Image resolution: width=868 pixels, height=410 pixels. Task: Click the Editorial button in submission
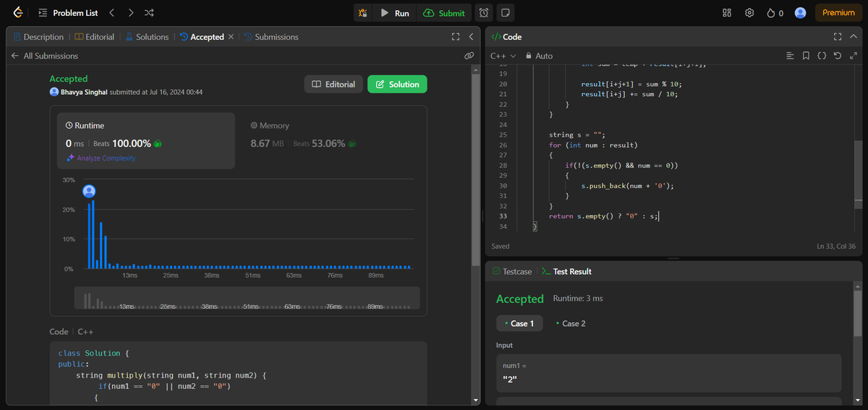click(333, 84)
